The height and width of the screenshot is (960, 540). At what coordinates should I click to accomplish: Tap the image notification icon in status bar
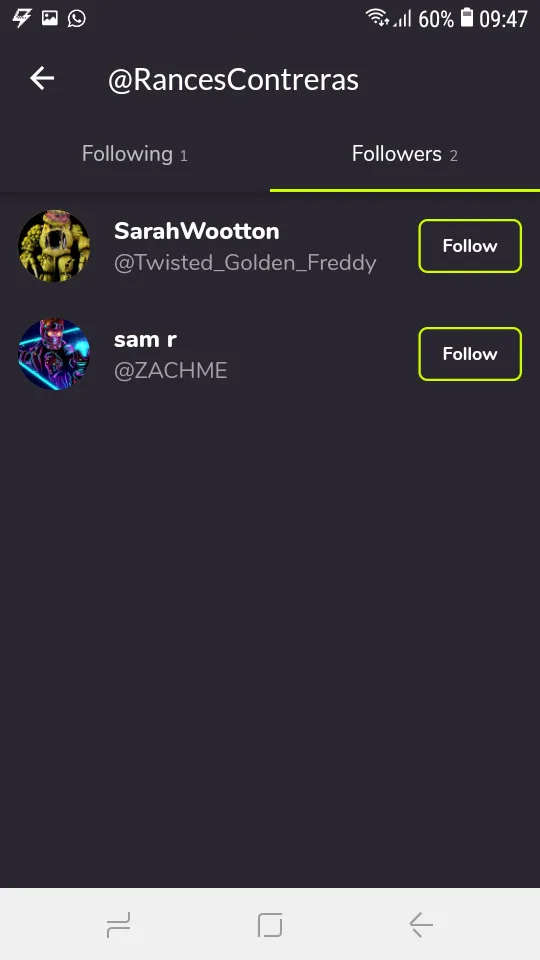50,18
